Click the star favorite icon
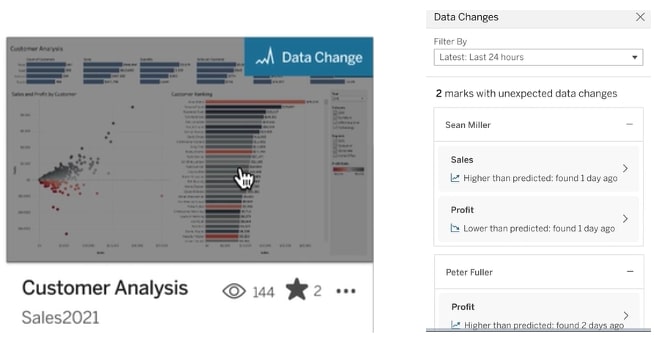This screenshot has width=654, height=364. pyautogui.click(x=297, y=289)
